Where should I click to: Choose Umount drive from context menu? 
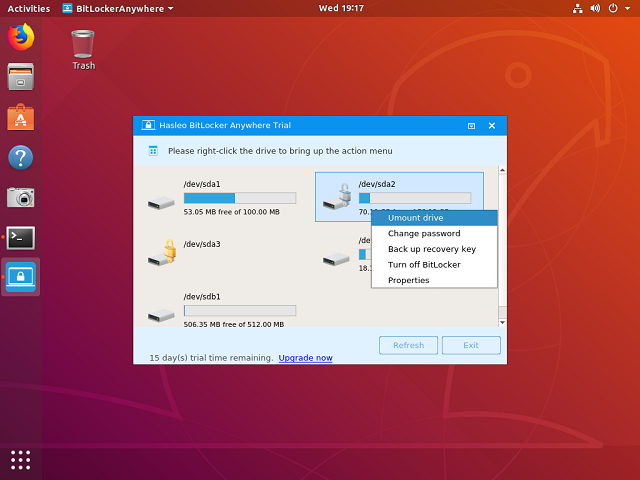pos(434,218)
